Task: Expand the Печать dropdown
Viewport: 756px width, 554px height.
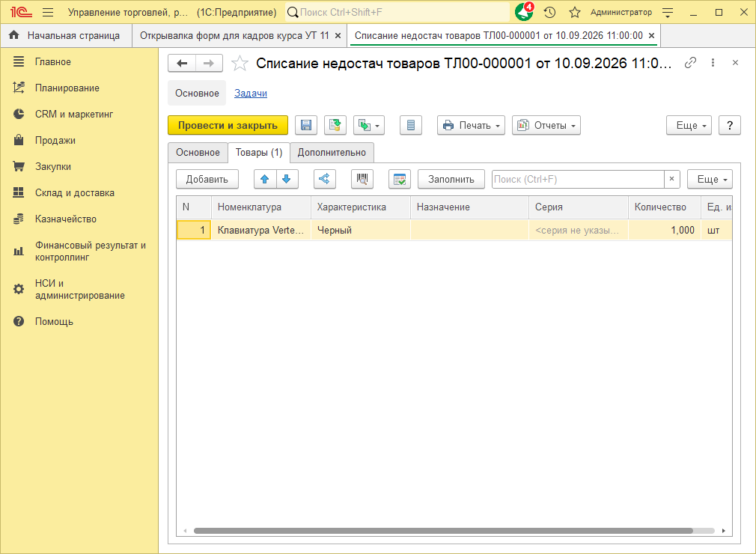Action: (471, 125)
